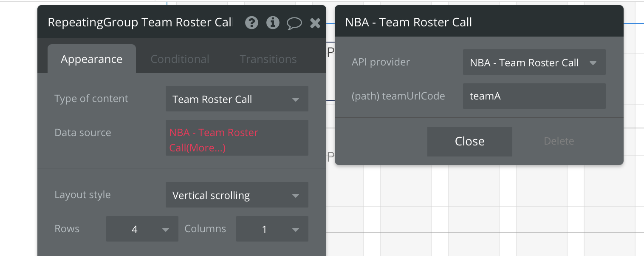644x256 pixels.
Task: Open the Rows dropdown showing 4
Action: tap(142, 229)
